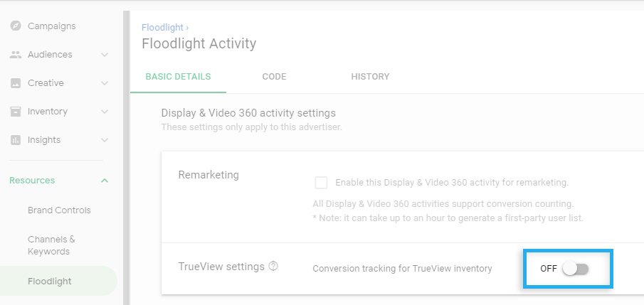Image resolution: width=644 pixels, height=305 pixels.
Task: Open TrueView settings help question mark
Action: click(273, 267)
